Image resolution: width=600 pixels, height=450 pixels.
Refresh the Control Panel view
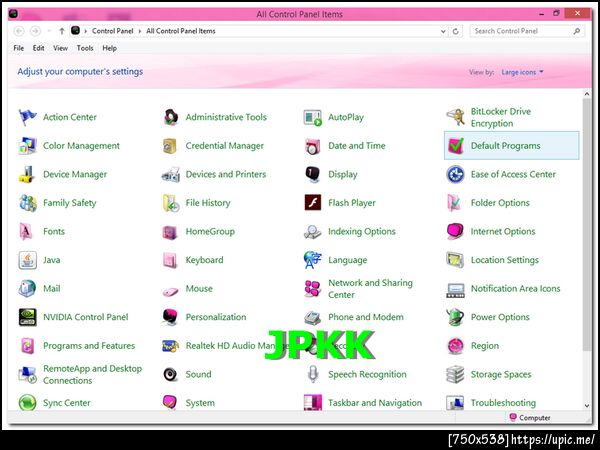(x=456, y=31)
